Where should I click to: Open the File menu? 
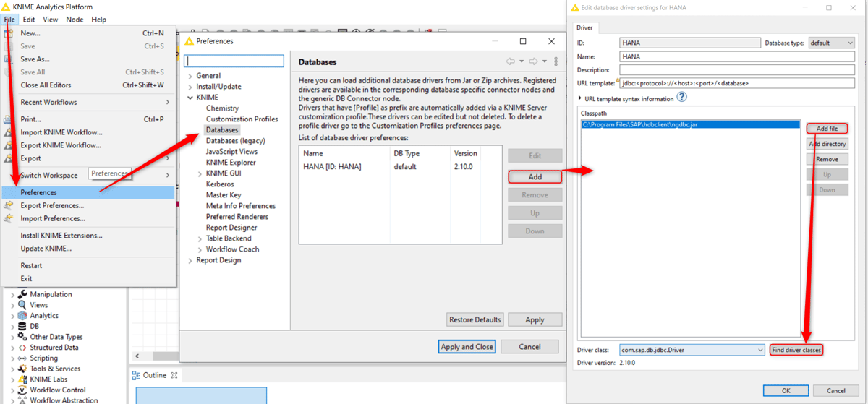[9, 20]
